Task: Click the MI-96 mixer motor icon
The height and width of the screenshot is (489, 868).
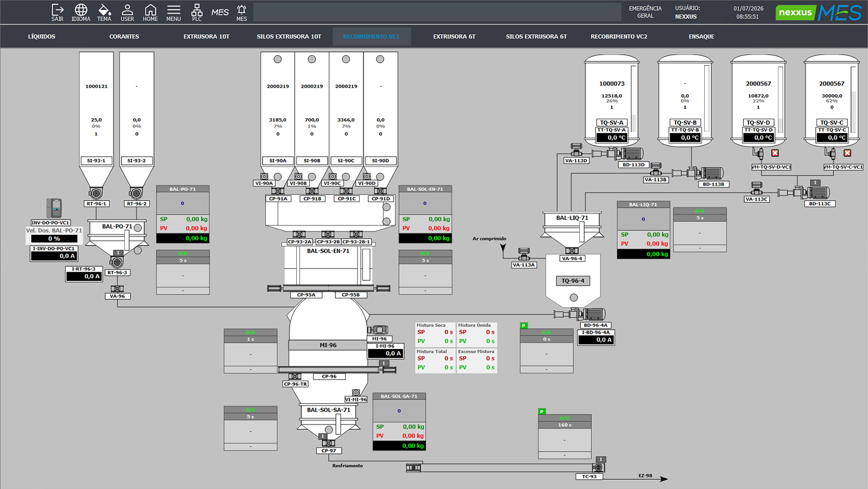Action: (378, 330)
